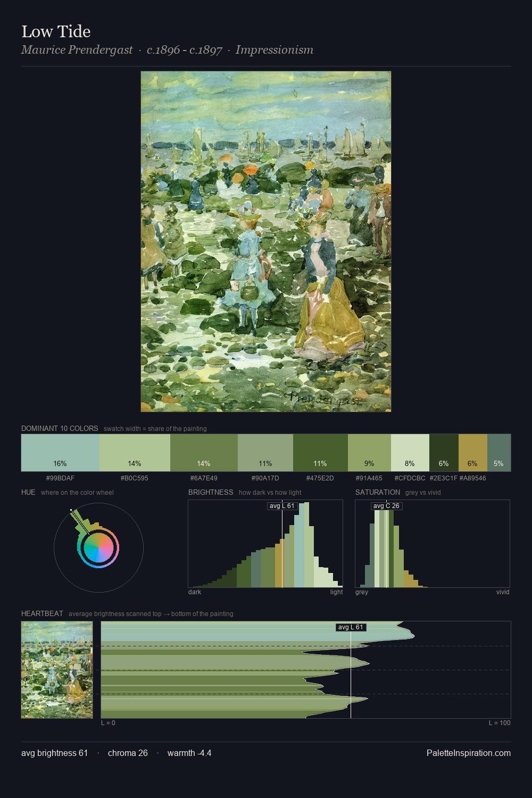Click 'swatch width = share of the painting' note

click(155, 429)
